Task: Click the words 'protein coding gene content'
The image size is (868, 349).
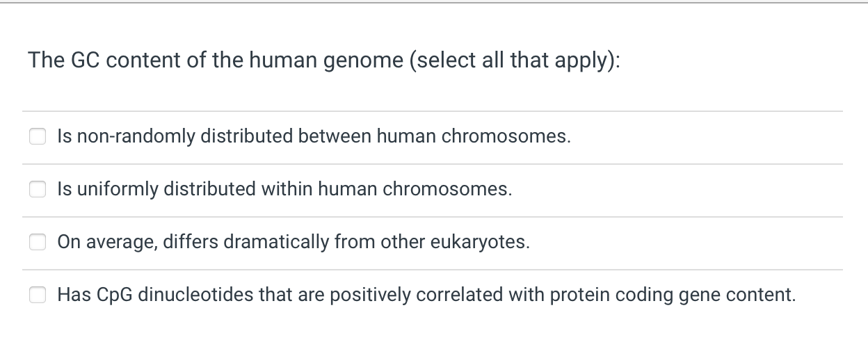Action: [x=673, y=295]
